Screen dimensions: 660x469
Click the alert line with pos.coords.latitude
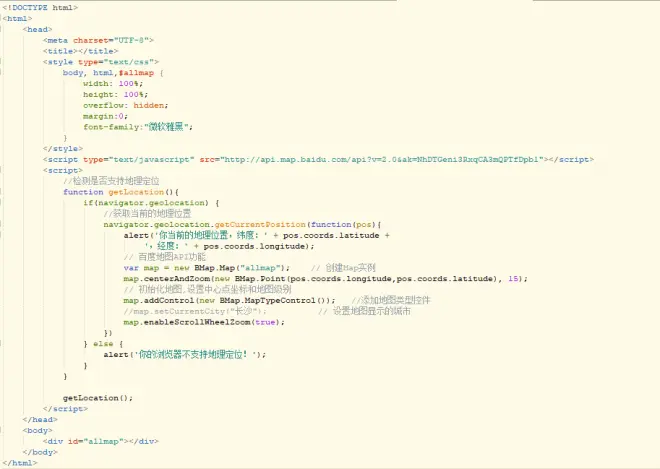point(256,235)
